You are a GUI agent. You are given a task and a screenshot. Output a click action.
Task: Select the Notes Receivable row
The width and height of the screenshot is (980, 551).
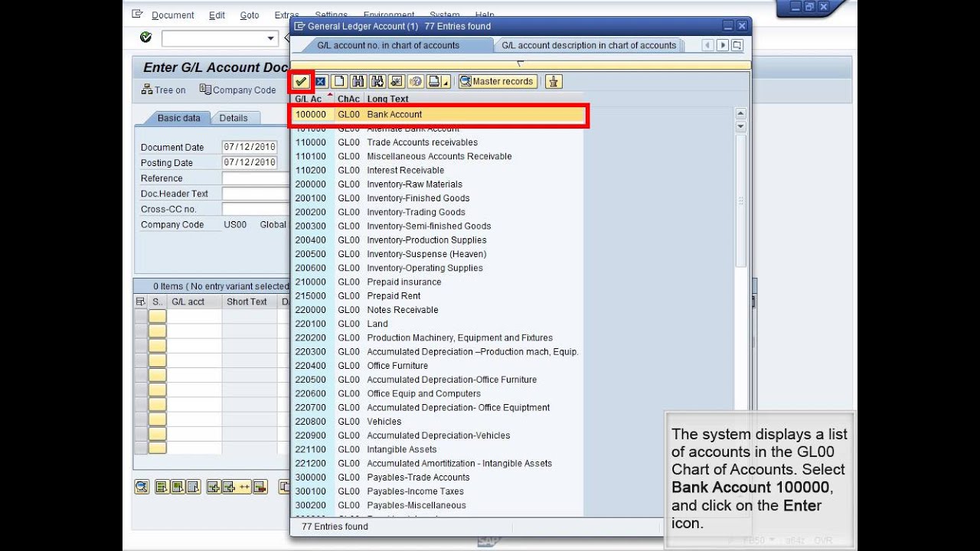point(437,310)
